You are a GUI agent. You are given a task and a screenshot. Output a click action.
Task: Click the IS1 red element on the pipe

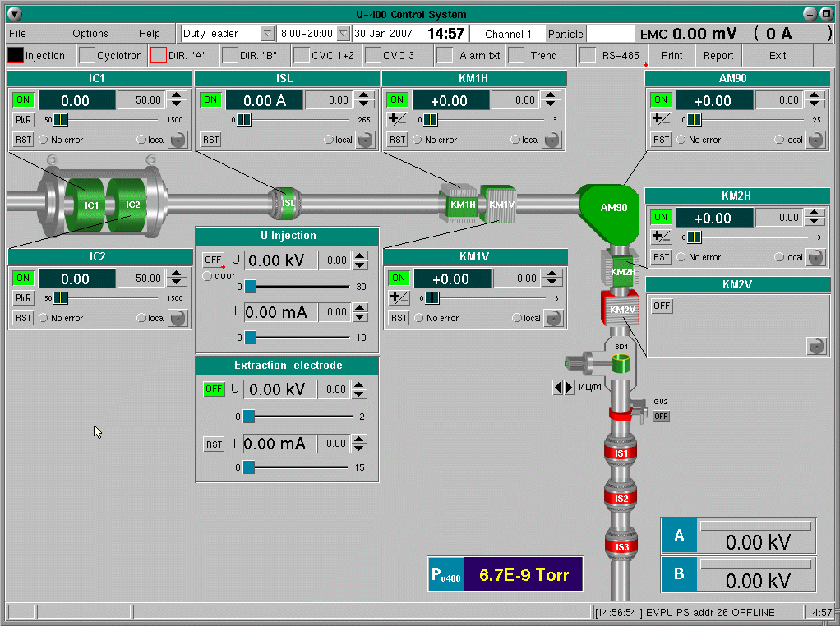[x=621, y=453]
